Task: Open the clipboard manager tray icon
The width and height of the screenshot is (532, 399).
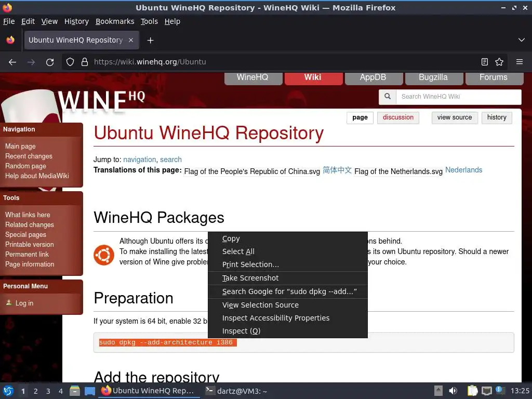Action: 472,391
